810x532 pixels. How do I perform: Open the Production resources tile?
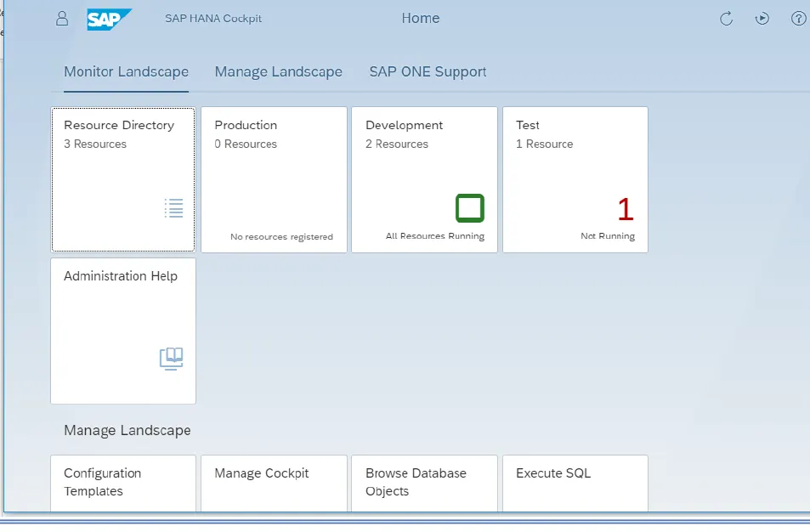274,180
